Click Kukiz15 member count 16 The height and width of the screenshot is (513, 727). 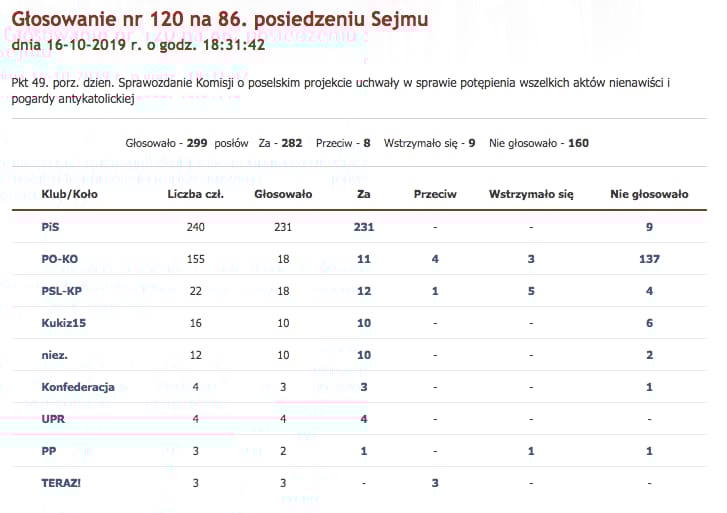[x=195, y=323]
